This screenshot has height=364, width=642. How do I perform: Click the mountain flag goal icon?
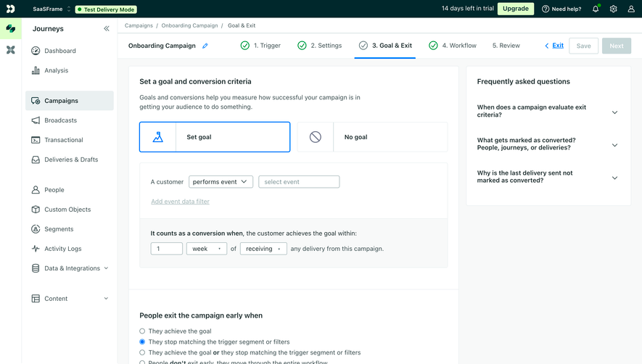pyautogui.click(x=157, y=137)
